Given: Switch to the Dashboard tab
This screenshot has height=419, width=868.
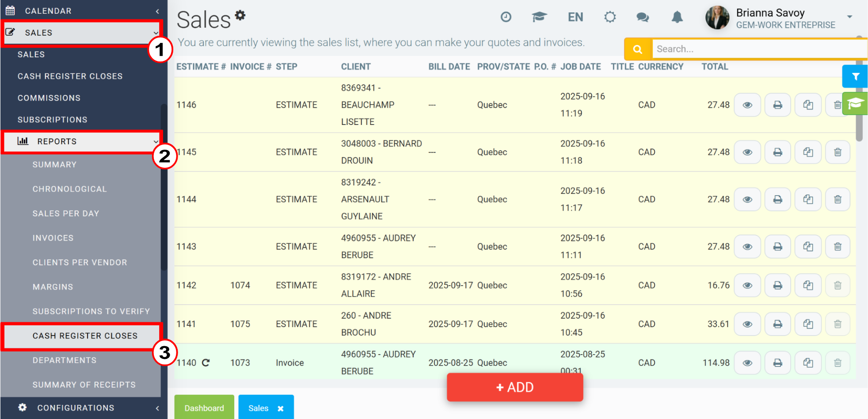Looking at the screenshot, I should pyautogui.click(x=204, y=408).
